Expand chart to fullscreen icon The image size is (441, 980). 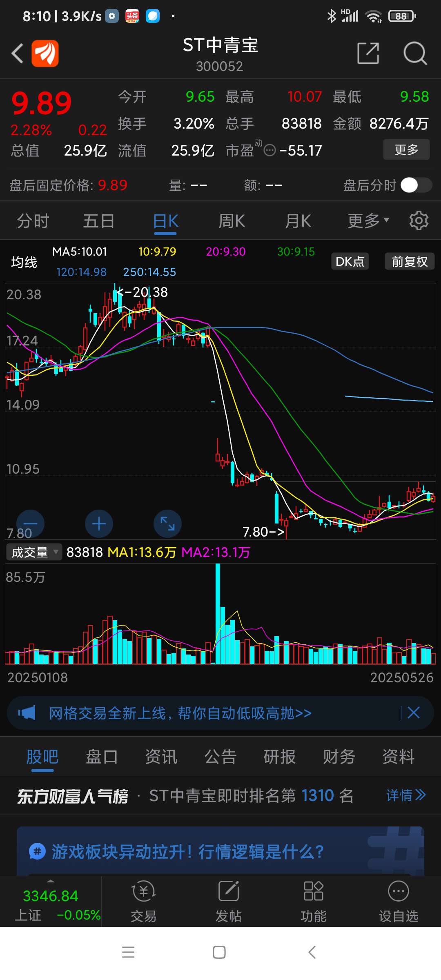click(x=167, y=523)
